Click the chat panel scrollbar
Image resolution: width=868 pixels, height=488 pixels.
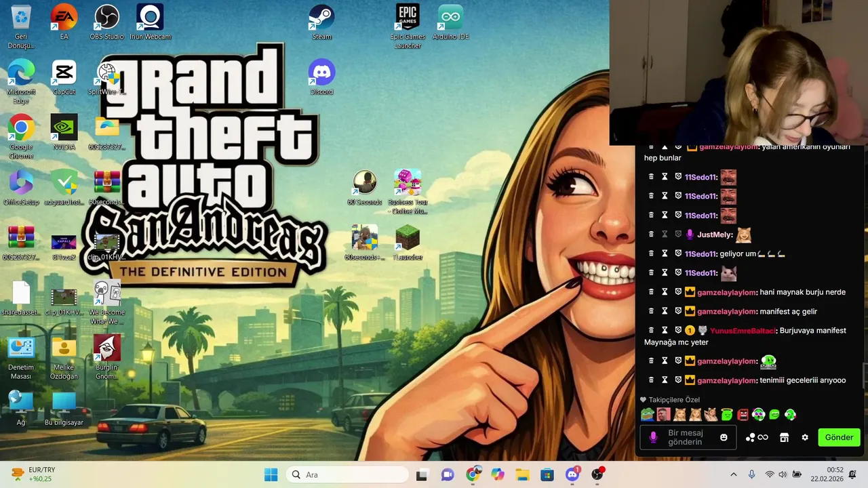coord(865,376)
